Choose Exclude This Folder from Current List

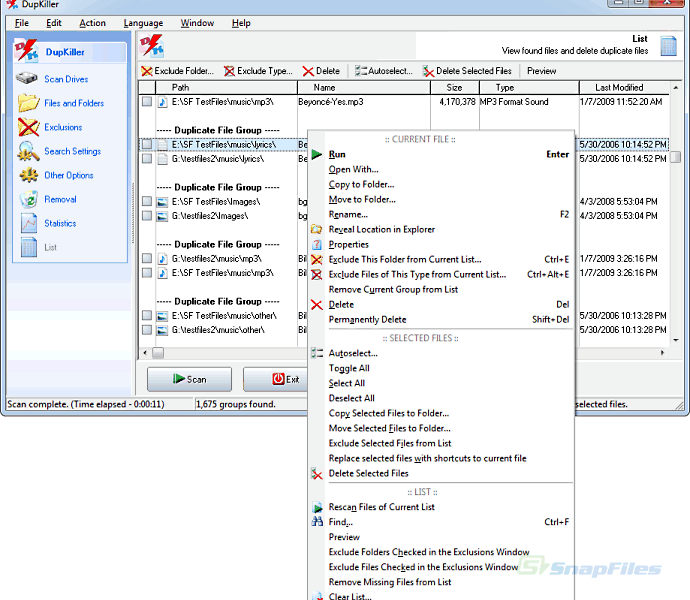441,259
